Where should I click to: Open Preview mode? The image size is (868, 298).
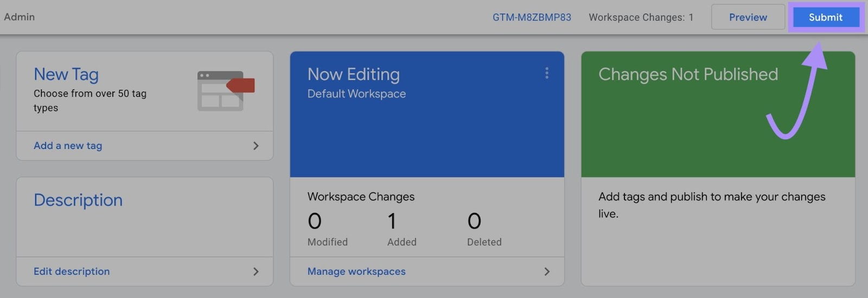click(x=748, y=17)
